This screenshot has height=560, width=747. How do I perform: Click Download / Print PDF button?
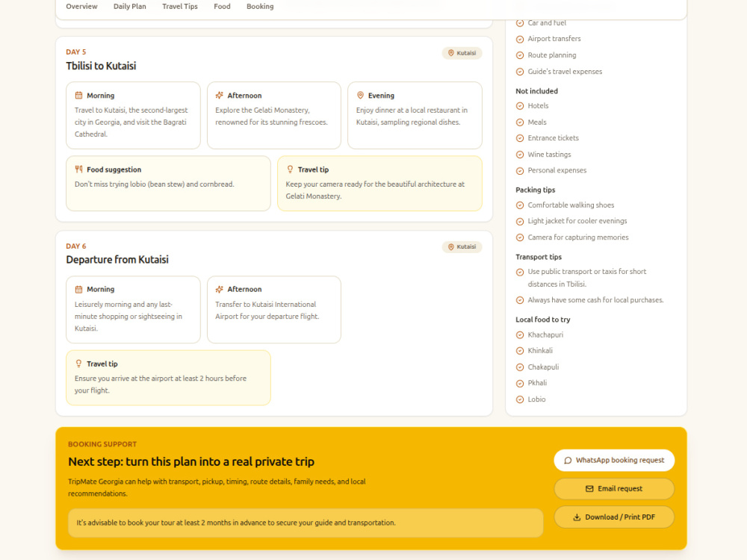[614, 517]
